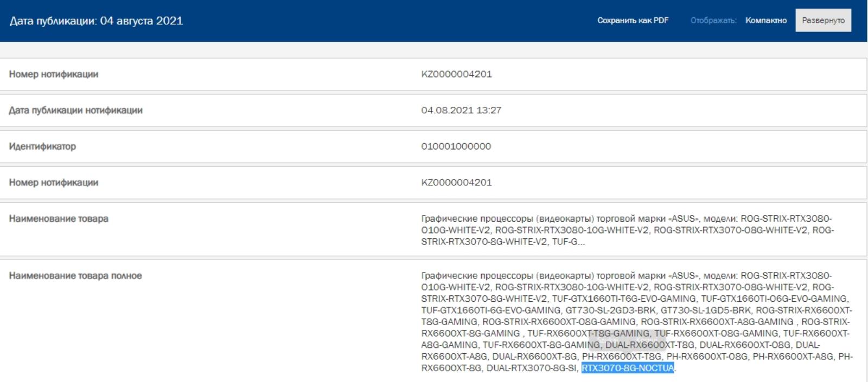Click the date value '04.08.2021 13:27'

(461, 110)
